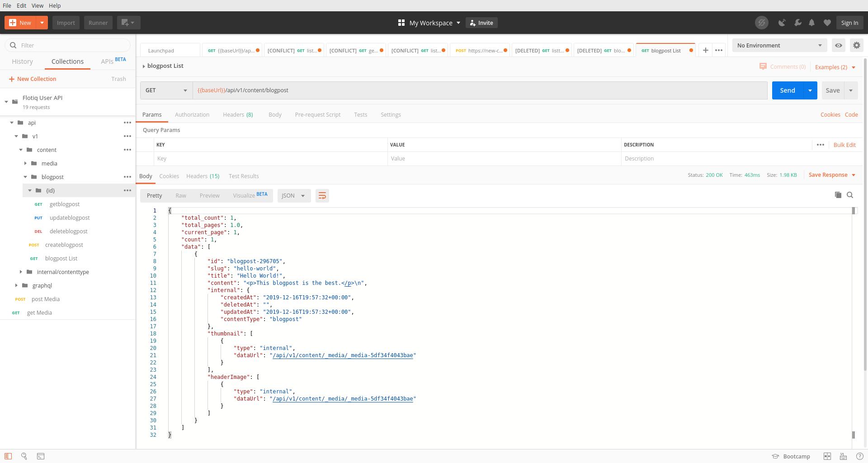Copy response to clipboard icon
The height and width of the screenshot is (463, 868).
click(838, 195)
